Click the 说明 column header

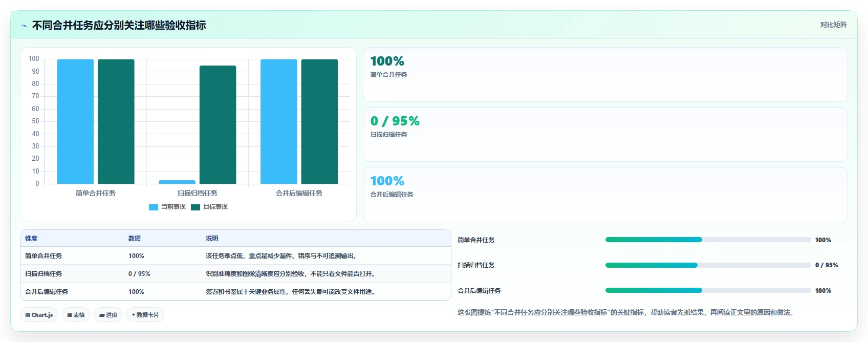[212, 239]
